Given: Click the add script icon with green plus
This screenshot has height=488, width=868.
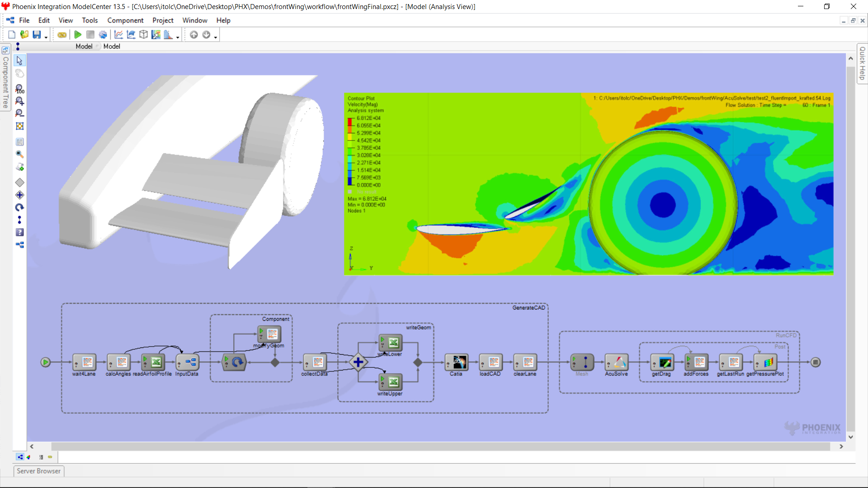Looking at the screenshot, I should pyautogui.click(x=19, y=167).
